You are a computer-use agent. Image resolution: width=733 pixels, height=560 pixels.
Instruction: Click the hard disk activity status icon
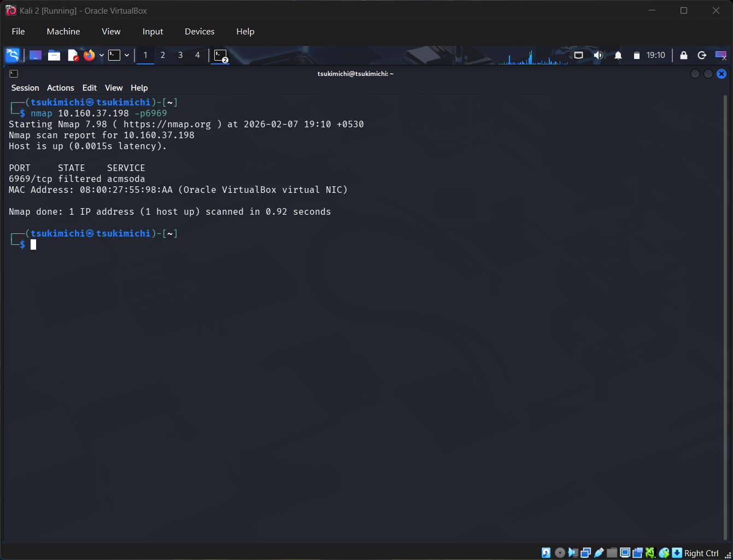pos(546,553)
